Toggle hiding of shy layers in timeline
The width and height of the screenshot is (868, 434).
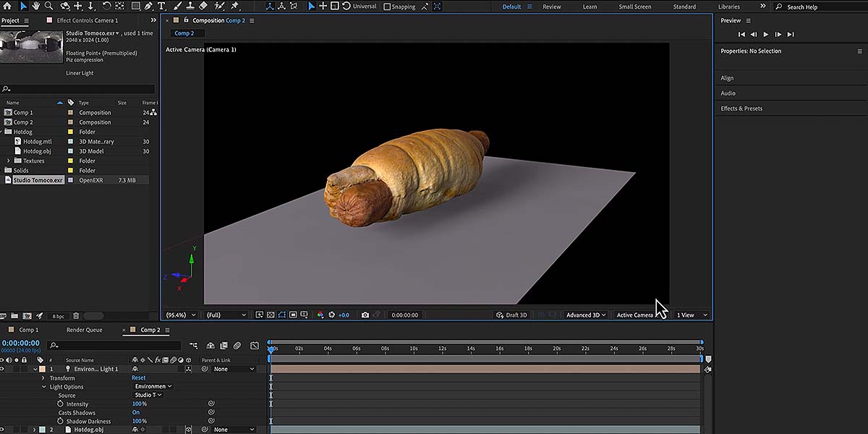210,346
